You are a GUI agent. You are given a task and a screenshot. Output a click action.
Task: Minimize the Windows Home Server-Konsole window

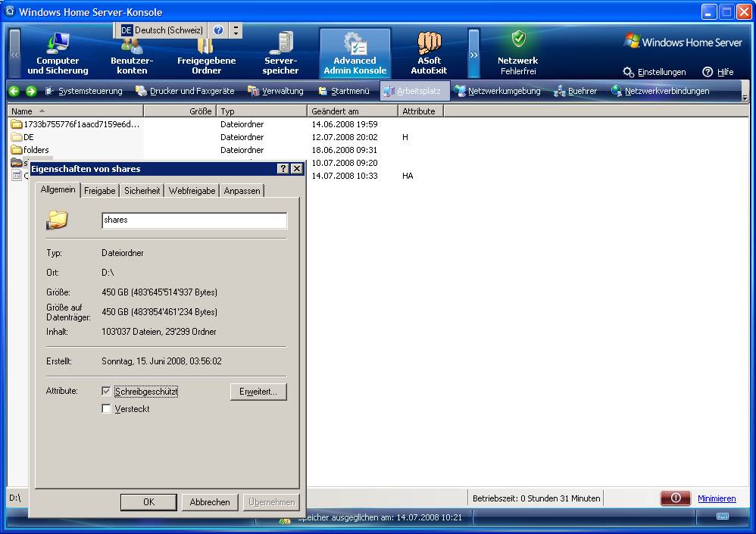[x=709, y=12]
